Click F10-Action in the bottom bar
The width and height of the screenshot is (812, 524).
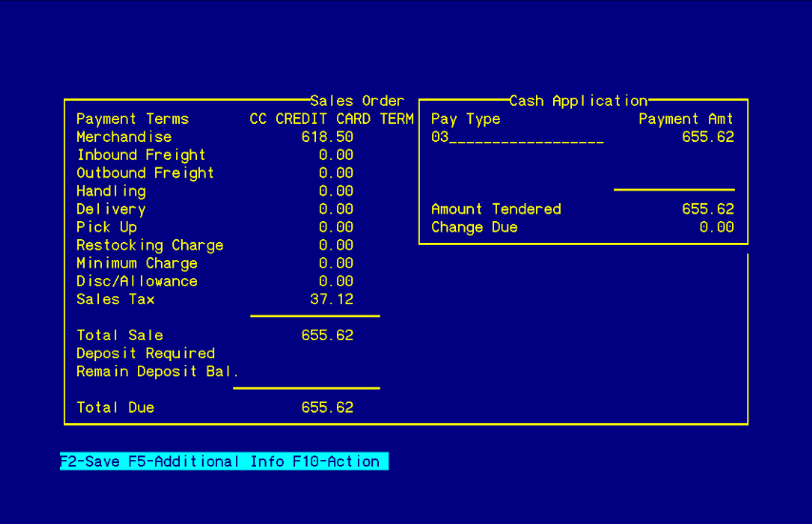[336, 461]
